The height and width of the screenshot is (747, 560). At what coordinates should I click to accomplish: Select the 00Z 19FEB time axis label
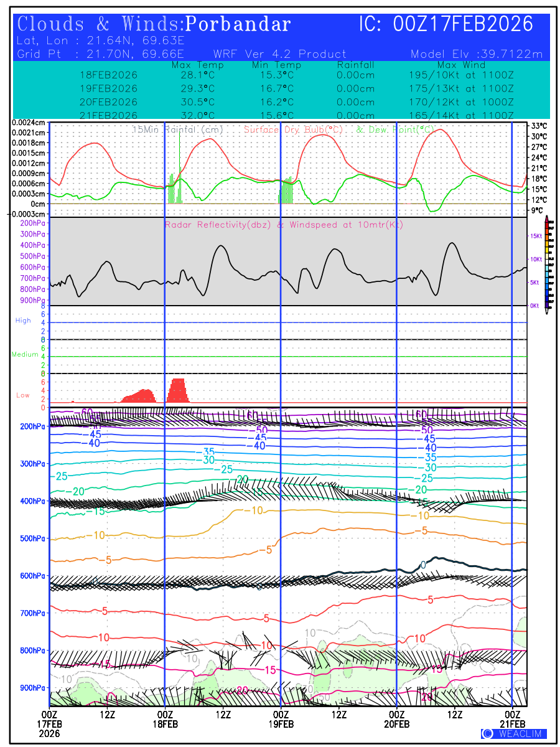tap(281, 719)
